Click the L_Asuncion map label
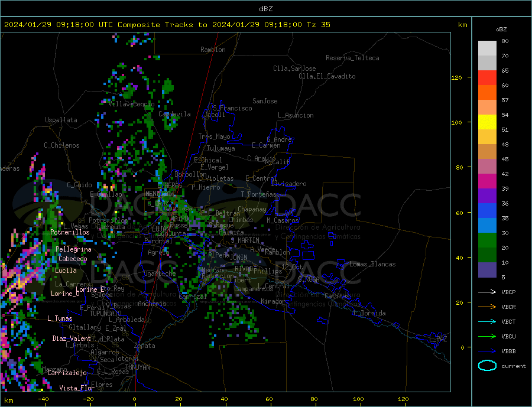 [x=296, y=115]
